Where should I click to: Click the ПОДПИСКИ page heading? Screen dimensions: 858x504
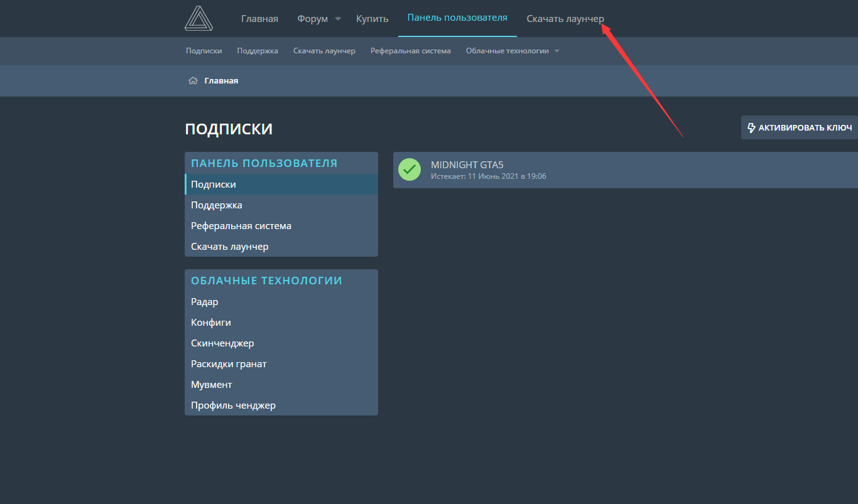pos(229,129)
